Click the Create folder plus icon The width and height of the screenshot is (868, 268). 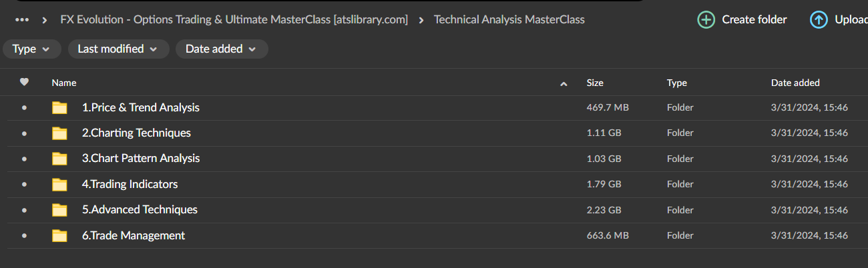(x=706, y=20)
